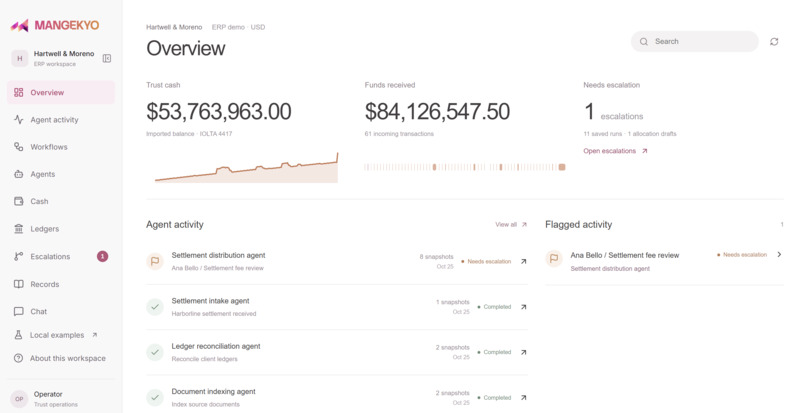Click flag icon of Settlement distribution agent
Screen dimensions: 806x413
click(x=155, y=261)
